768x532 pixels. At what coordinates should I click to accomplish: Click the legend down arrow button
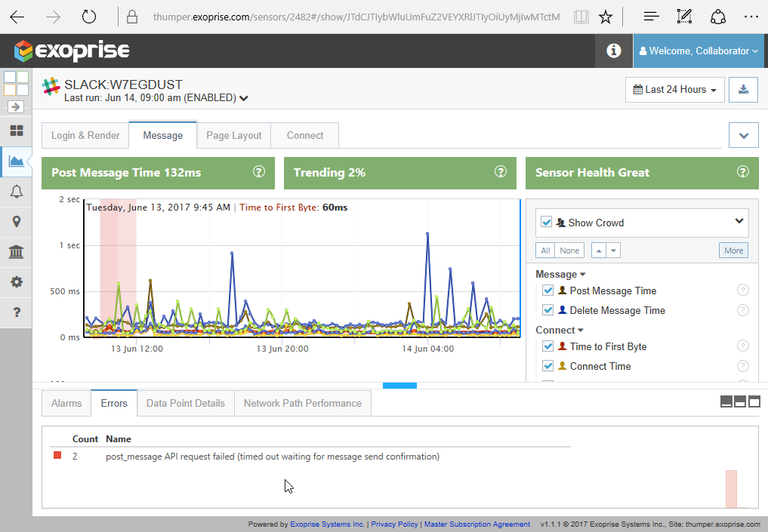click(x=613, y=251)
